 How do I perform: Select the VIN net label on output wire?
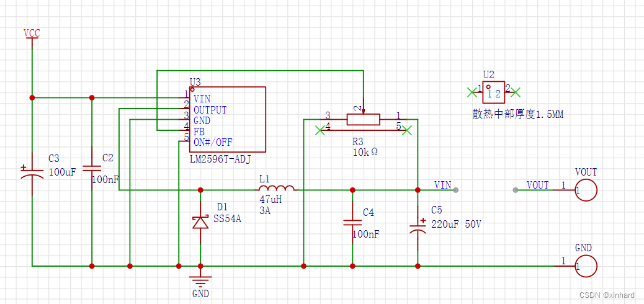[x=443, y=185]
